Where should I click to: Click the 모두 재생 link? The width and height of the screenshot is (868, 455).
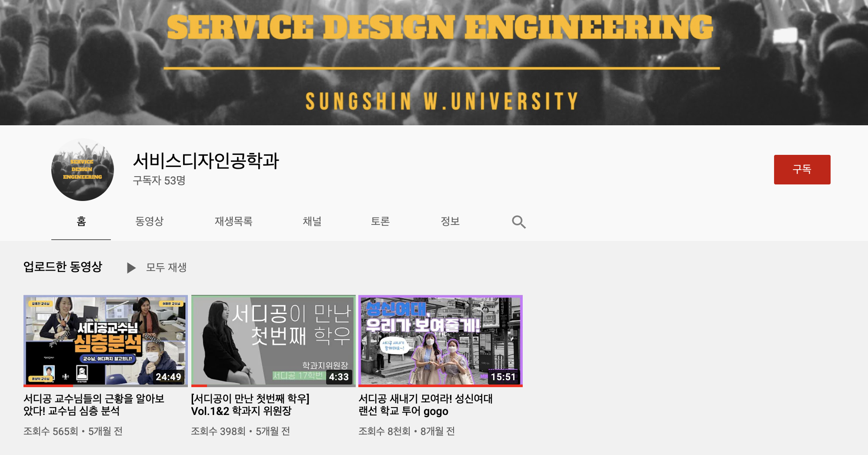pos(166,267)
